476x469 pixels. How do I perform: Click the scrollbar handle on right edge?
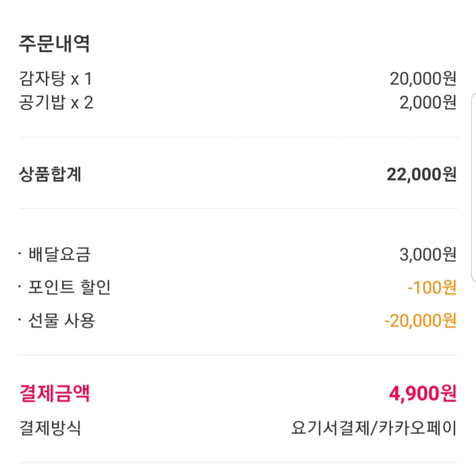click(474, 188)
